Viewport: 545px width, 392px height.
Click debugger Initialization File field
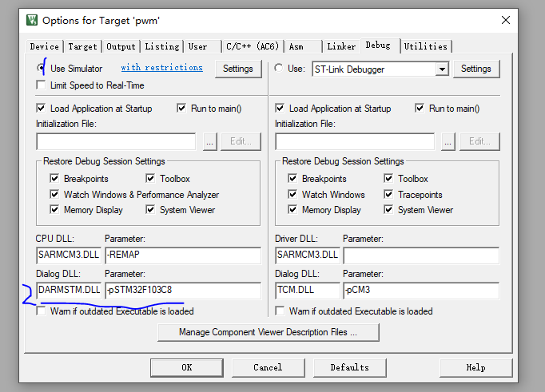pyautogui.click(x=355, y=141)
